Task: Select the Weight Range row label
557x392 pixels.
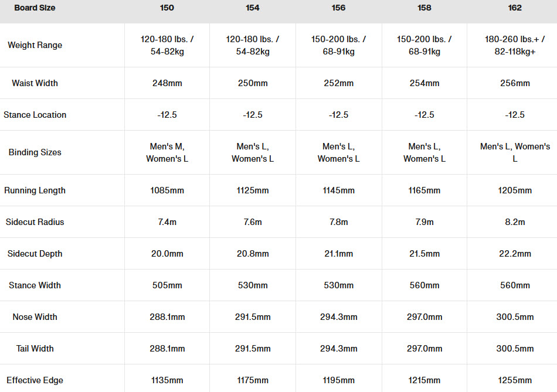Action: pyautogui.click(x=35, y=45)
